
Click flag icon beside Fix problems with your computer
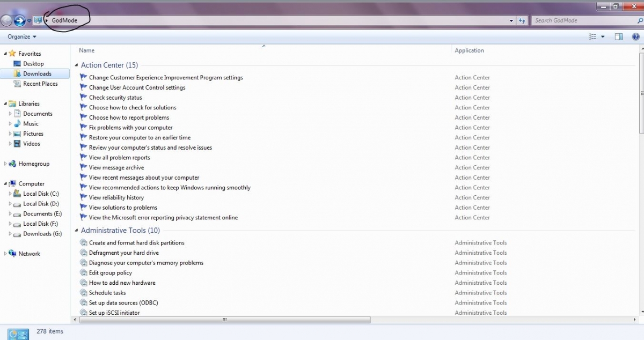click(83, 127)
